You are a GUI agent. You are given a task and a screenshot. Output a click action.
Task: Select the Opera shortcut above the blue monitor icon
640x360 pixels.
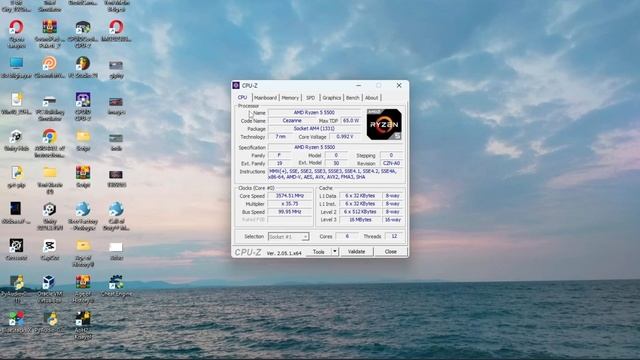click(x=16, y=27)
